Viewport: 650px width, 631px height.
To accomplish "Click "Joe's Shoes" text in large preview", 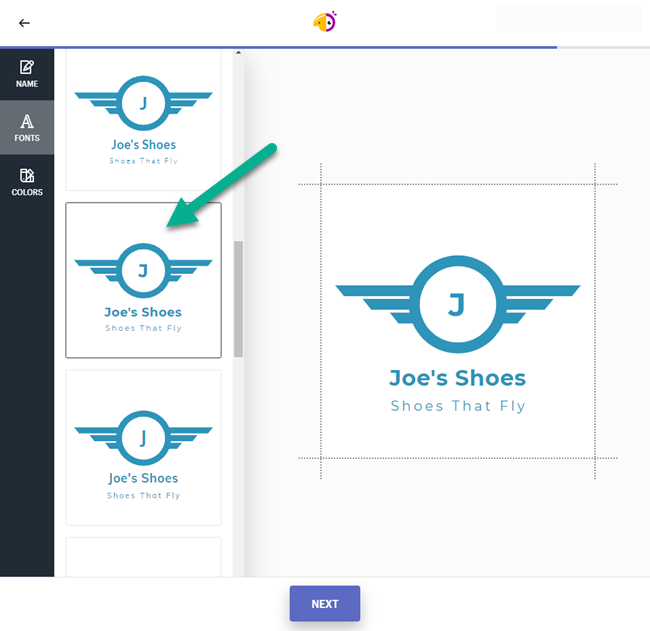I will point(457,378).
